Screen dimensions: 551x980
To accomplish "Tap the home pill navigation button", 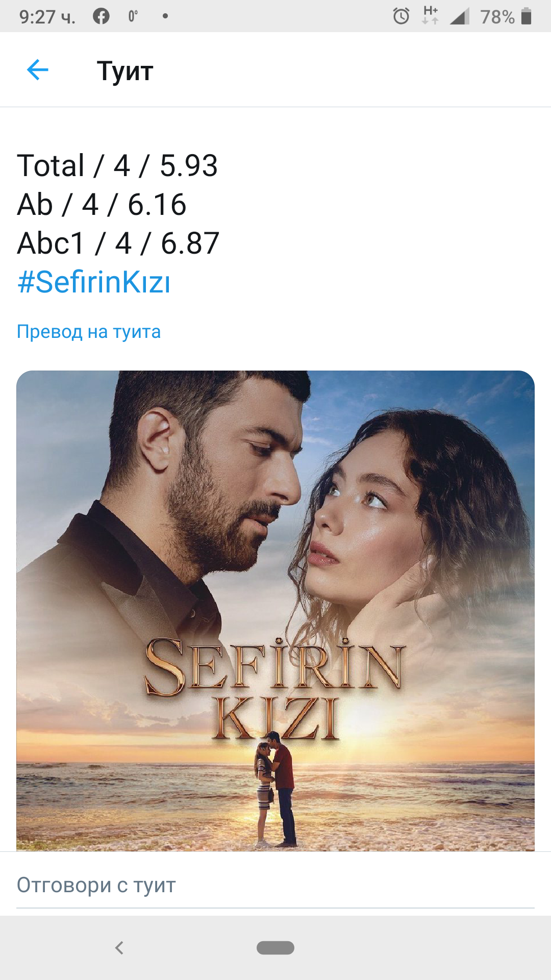I will point(275,948).
